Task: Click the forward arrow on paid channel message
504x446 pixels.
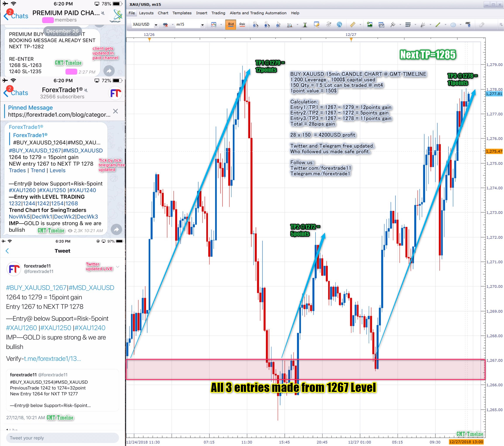Action: (109, 71)
